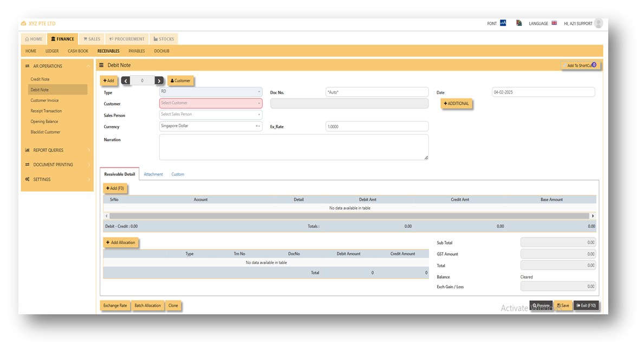This screenshot has height=350, width=644.
Task: Open Home in the finance submenu bar
Action: (31, 51)
